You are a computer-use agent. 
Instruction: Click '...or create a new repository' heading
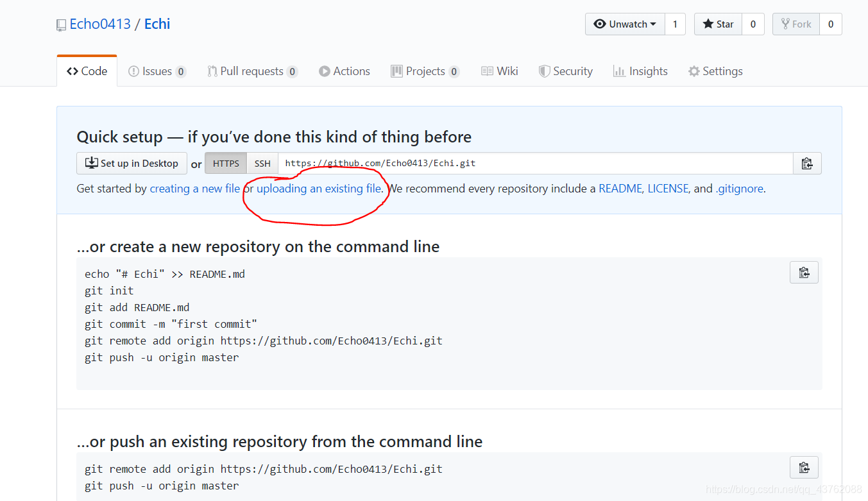(258, 246)
